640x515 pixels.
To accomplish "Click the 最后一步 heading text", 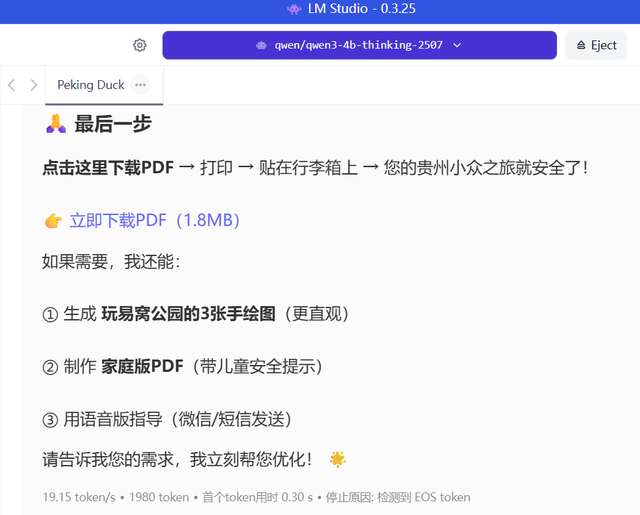I will tap(113, 124).
